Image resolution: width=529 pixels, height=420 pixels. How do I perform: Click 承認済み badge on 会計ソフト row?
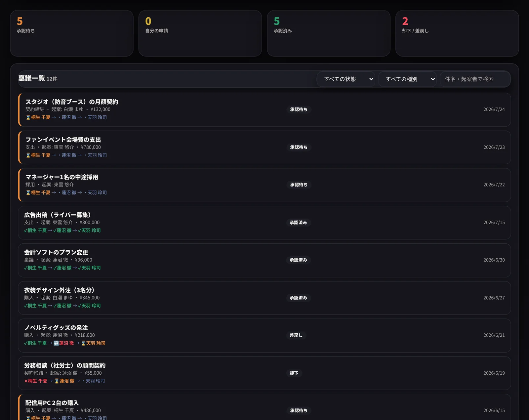[298, 260]
